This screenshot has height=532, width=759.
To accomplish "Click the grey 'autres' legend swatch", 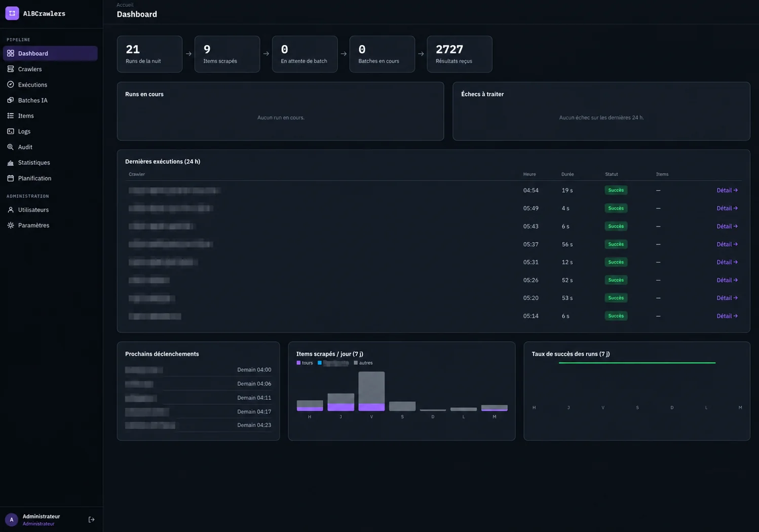I will point(356,363).
